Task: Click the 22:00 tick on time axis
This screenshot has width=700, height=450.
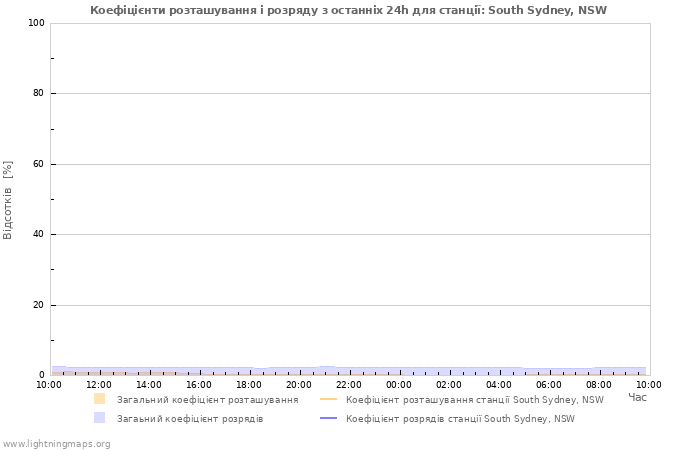Action: (349, 384)
